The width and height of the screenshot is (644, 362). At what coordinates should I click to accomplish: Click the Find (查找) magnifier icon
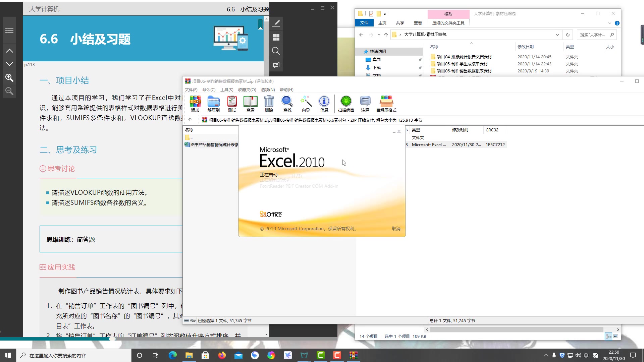tap(287, 104)
